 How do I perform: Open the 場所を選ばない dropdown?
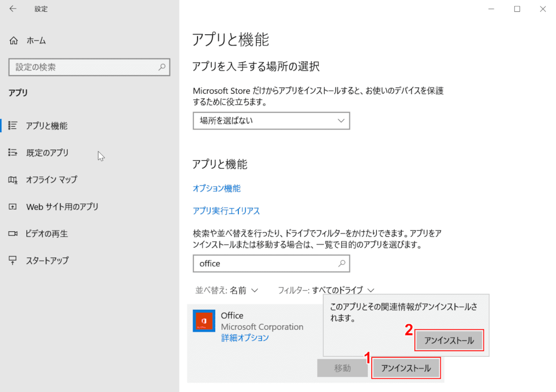[271, 121]
